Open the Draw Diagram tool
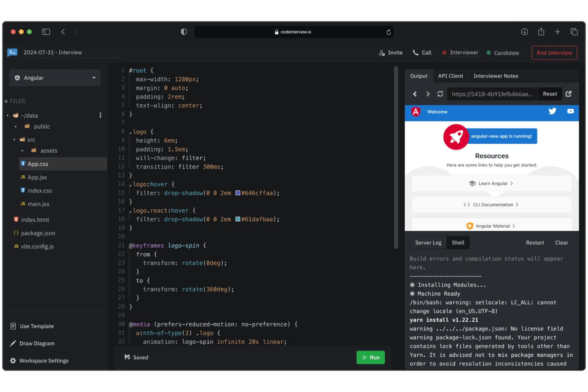The image size is (588, 392). pos(37,343)
